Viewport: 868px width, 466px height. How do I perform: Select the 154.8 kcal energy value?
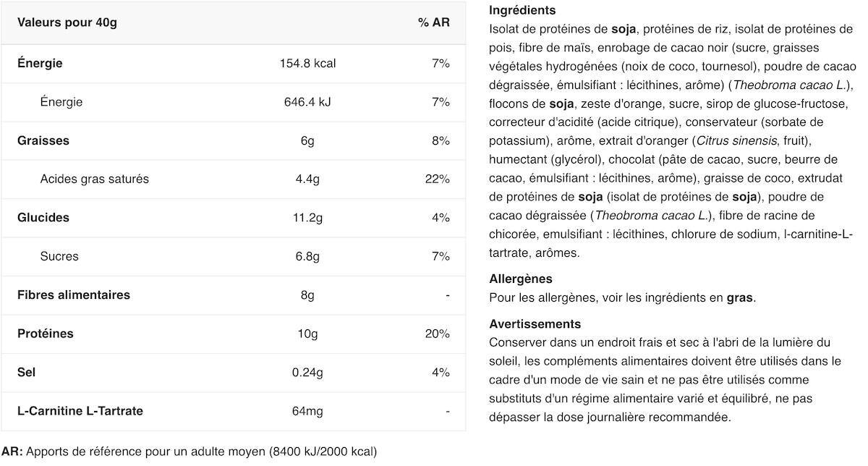click(307, 64)
